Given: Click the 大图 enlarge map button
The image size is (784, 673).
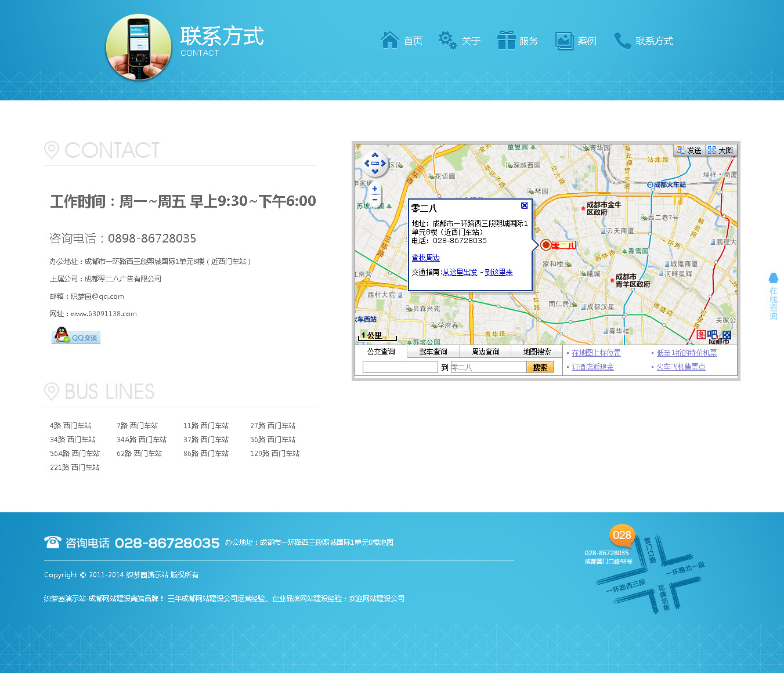Looking at the screenshot, I should [x=720, y=150].
